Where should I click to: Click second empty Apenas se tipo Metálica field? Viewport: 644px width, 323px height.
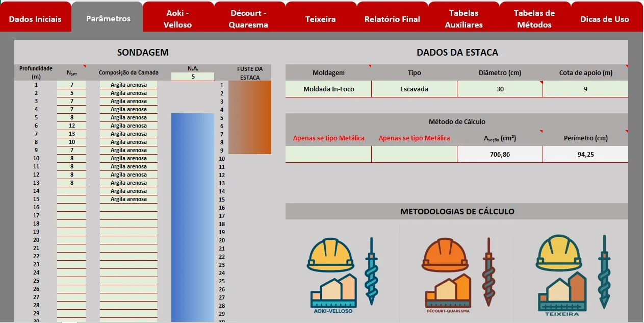414,154
